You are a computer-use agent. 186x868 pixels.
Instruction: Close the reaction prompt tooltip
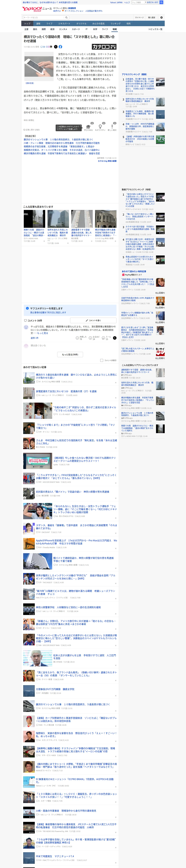80,126
